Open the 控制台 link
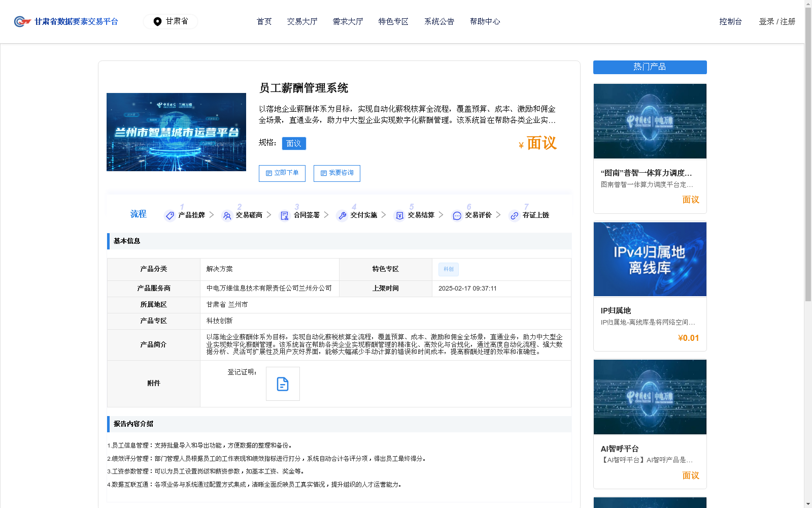This screenshot has width=812, height=508. (x=730, y=21)
